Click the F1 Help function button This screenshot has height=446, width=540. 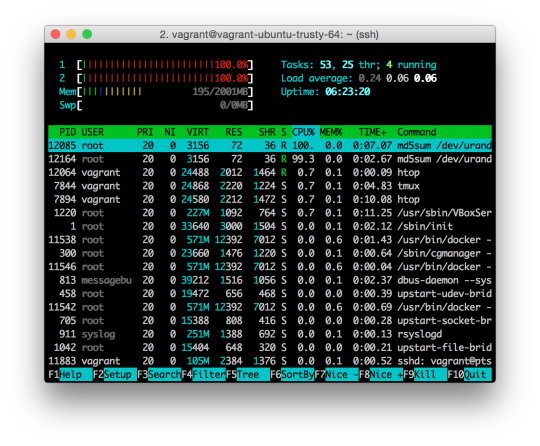pos(70,374)
